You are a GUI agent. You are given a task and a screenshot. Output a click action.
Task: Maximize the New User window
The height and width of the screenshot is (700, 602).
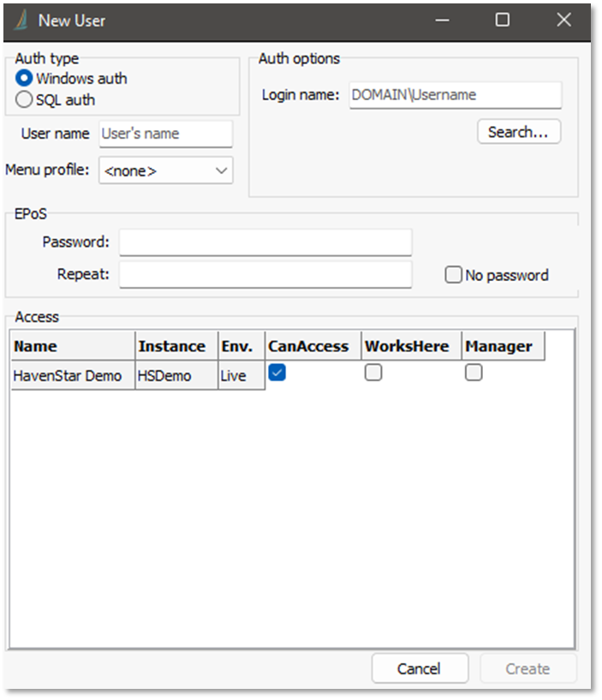tap(503, 20)
